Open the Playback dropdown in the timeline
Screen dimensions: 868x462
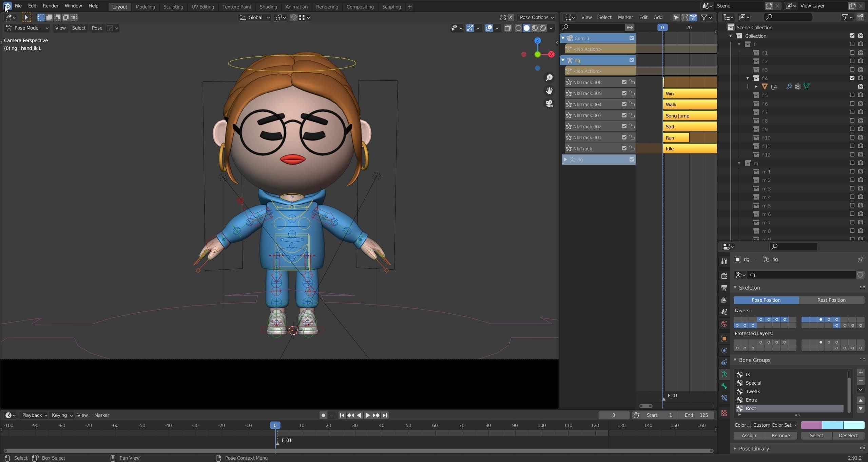point(34,415)
